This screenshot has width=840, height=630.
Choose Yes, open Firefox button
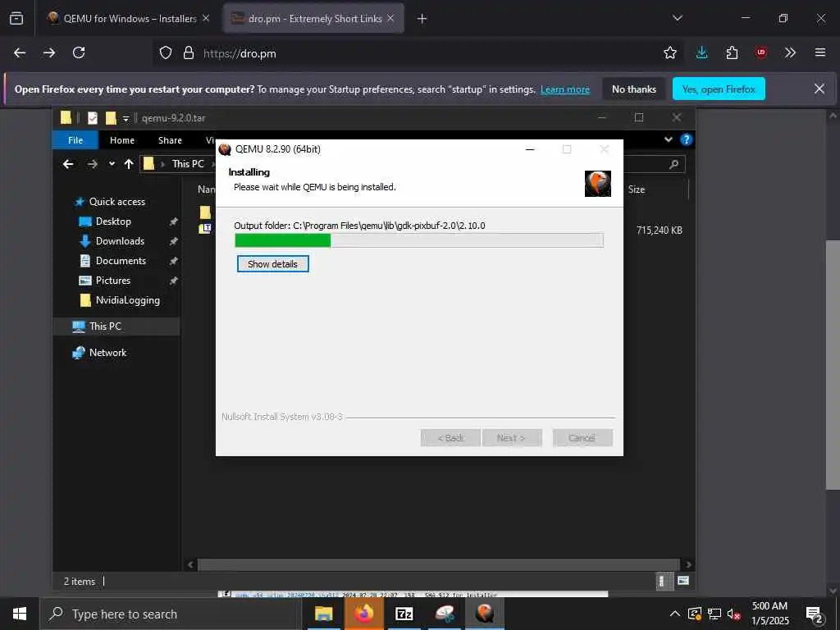[719, 89]
